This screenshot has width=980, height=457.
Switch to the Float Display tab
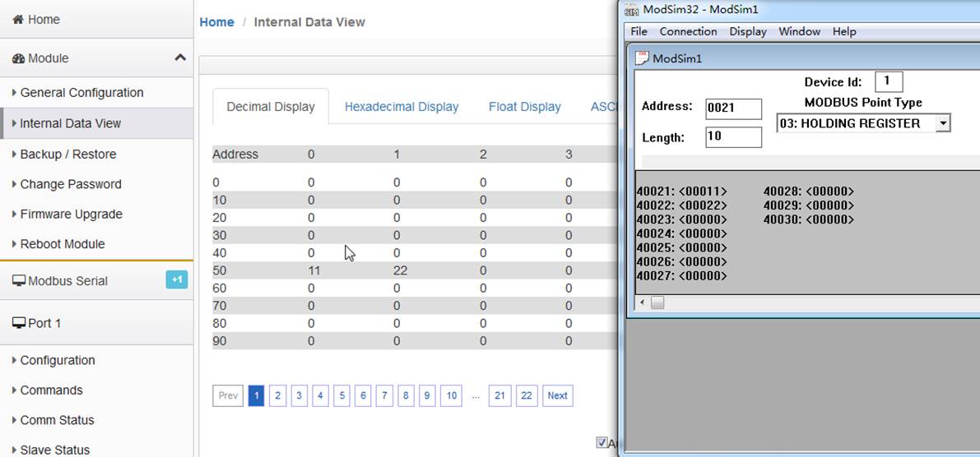pos(525,107)
